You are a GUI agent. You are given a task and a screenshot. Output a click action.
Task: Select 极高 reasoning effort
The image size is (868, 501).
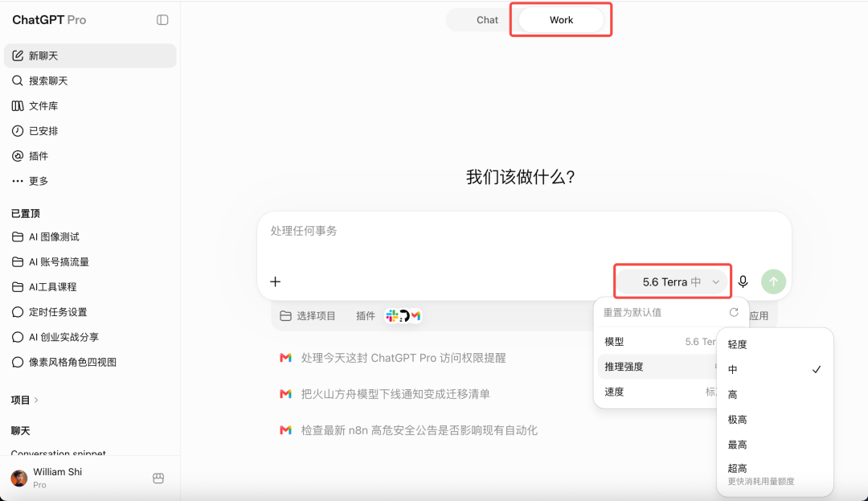point(775,420)
